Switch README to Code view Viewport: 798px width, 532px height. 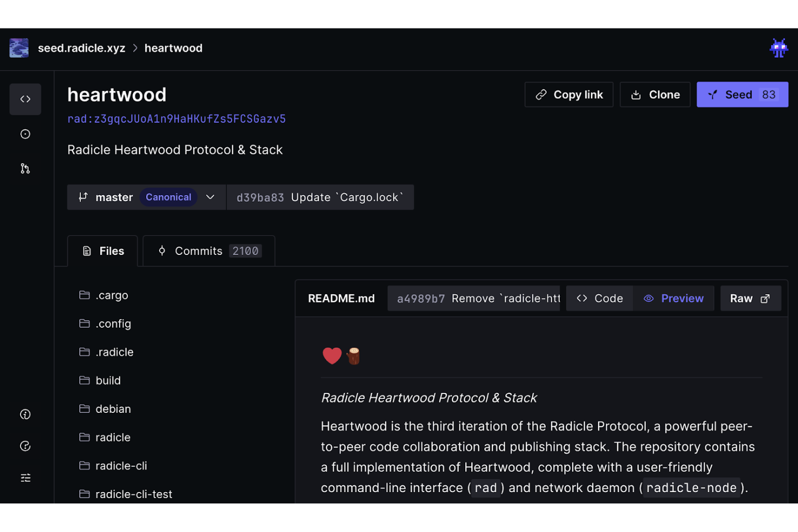tap(600, 299)
